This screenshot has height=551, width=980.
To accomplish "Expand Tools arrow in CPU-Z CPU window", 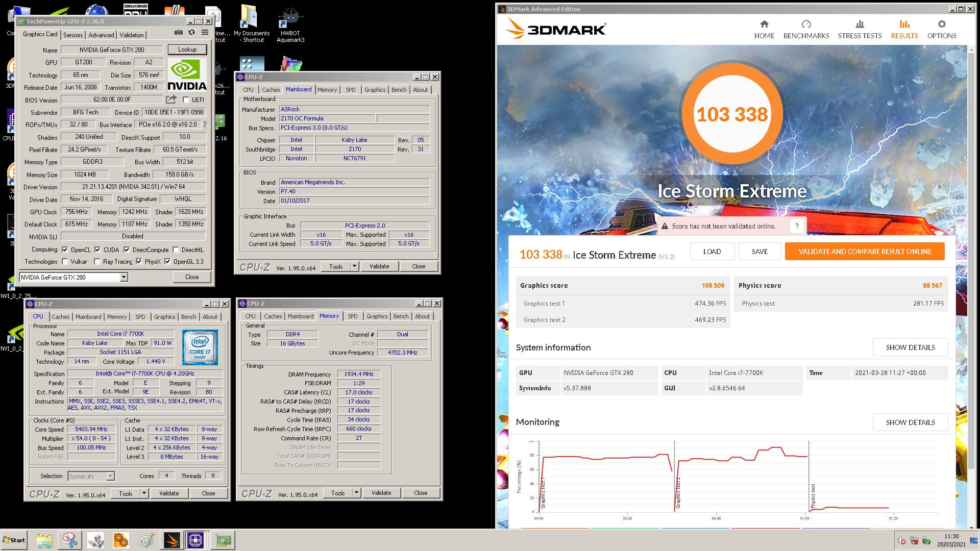I will click(x=144, y=493).
